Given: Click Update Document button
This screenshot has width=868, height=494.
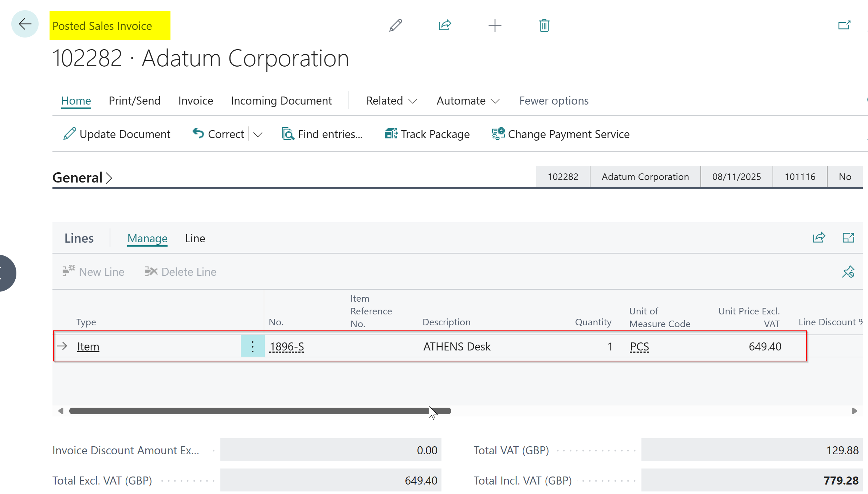Looking at the screenshot, I should click(117, 134).
